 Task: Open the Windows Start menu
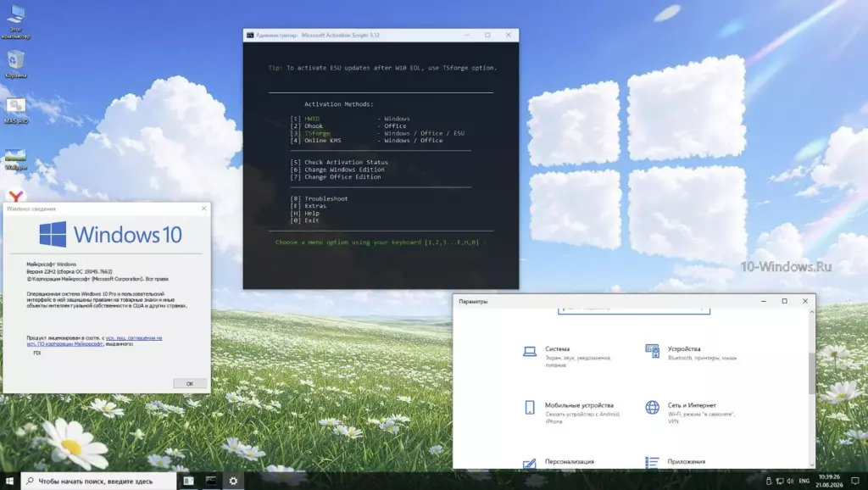(9, 481)
